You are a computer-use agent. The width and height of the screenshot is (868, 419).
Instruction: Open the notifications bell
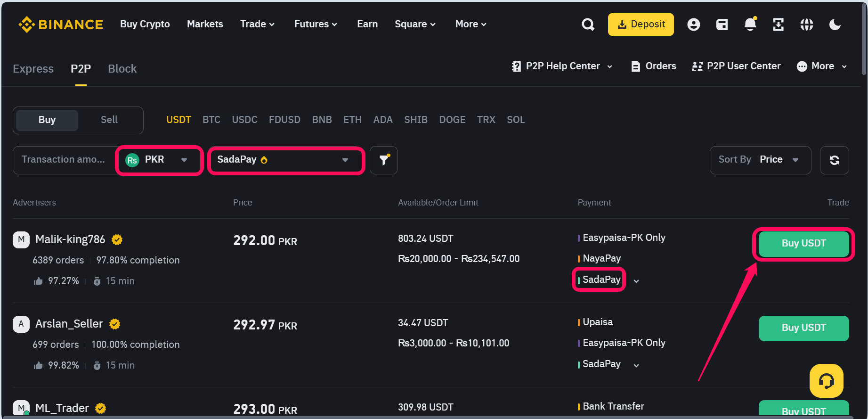(750, 24)
